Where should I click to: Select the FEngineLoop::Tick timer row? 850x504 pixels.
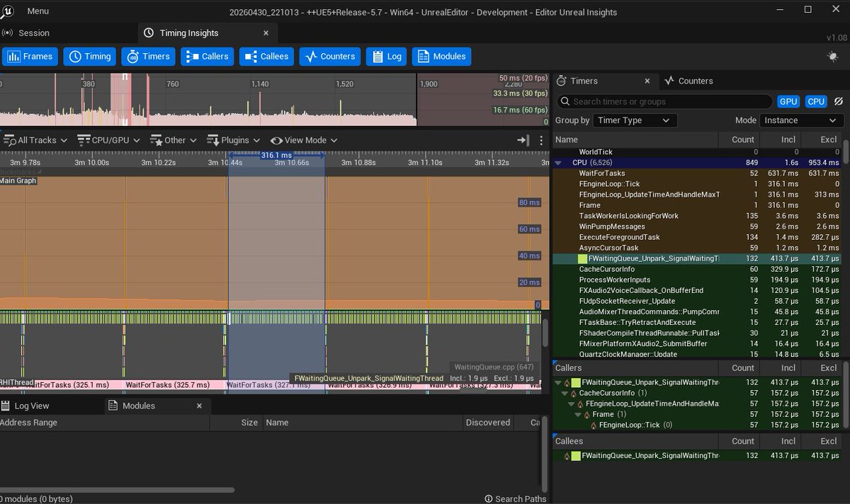[x=698, y=183]
